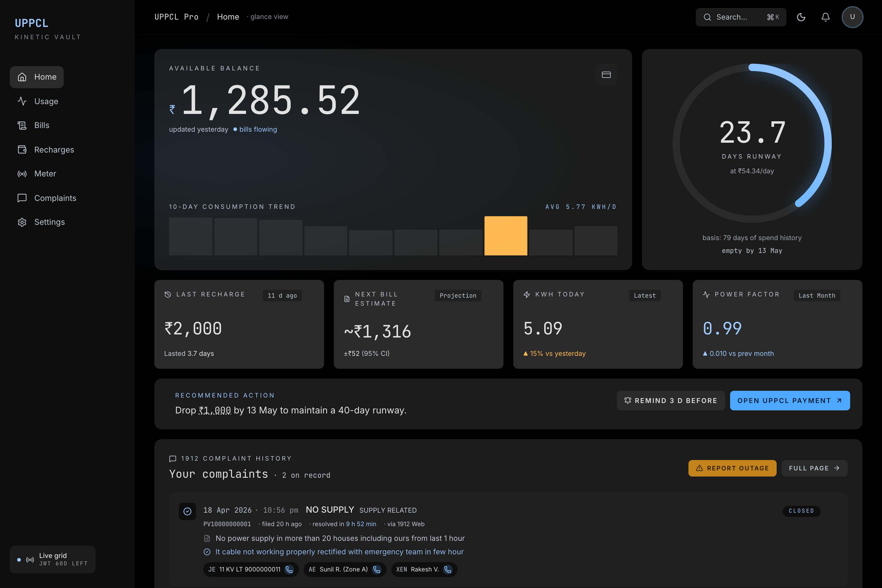The width and height of the screenshot is (882, 588).
Task: Set Remind 3 D Before reminder
Action: click(x=670, y=401)
